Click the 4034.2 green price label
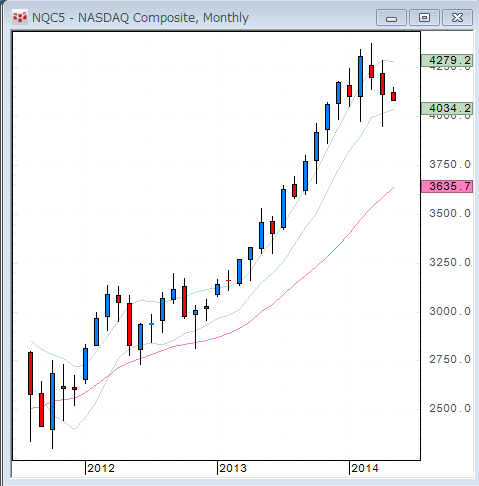Image resolution: width=479 pixels, height=486 pixels. [447, 108]
